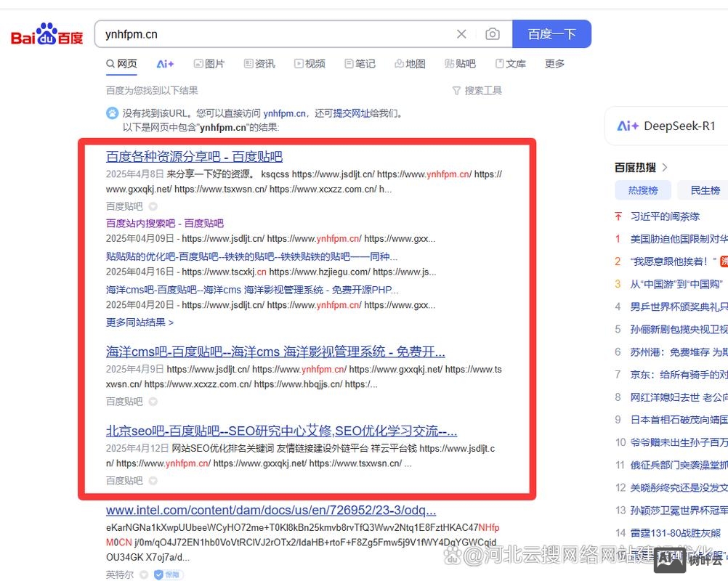This screenshot has width=728, height=581.
Task: Click the AI+ tab icon
Action: tap(165, 64)
